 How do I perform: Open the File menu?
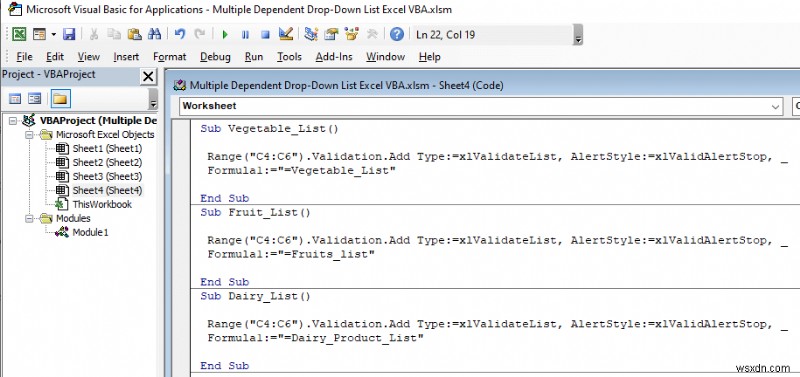(x=24, y=57)
